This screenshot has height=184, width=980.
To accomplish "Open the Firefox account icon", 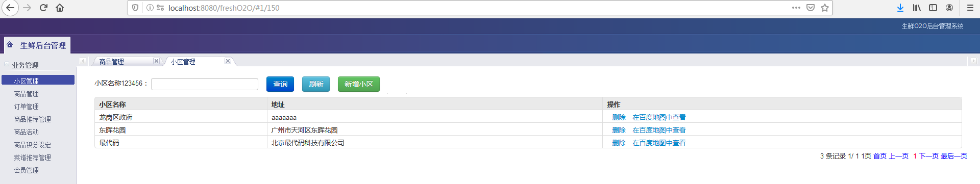I will [949, 8].
